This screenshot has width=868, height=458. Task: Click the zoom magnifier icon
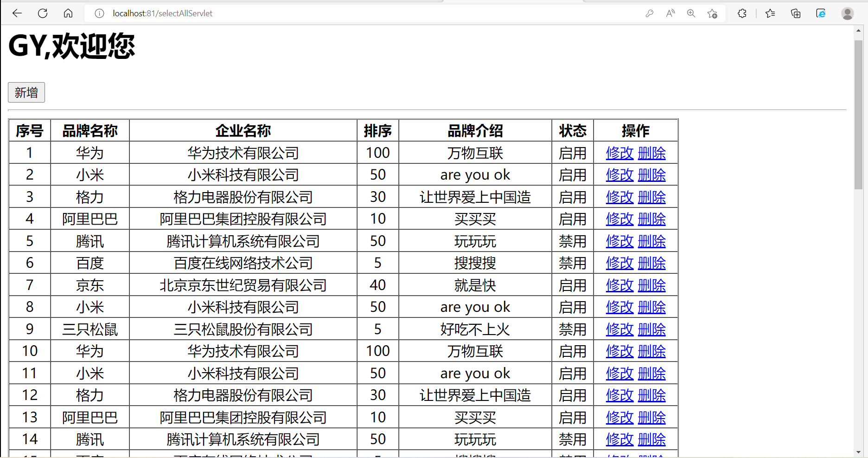[691, 13]
